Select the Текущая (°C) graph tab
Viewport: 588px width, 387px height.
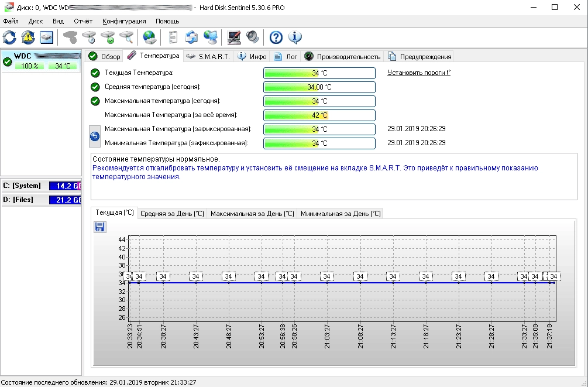114,213
